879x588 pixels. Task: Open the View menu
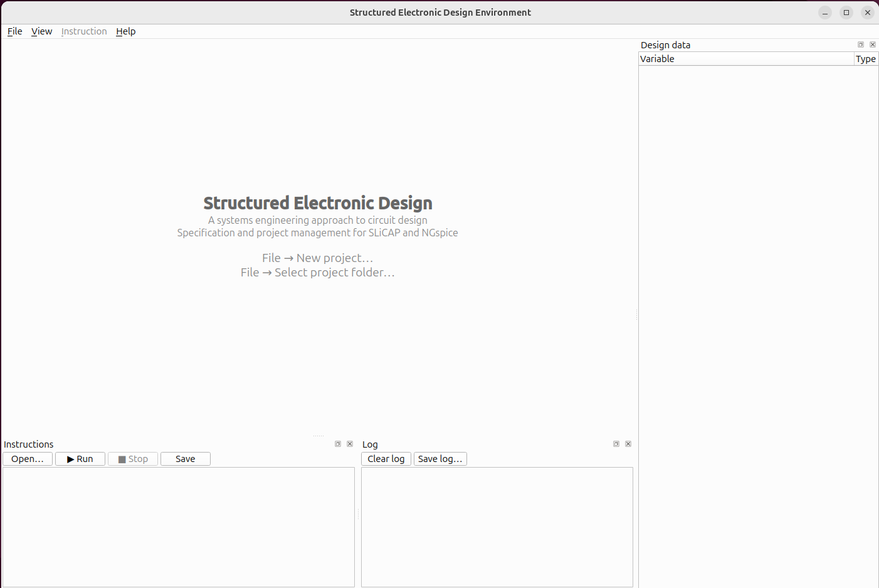[42, 31]
